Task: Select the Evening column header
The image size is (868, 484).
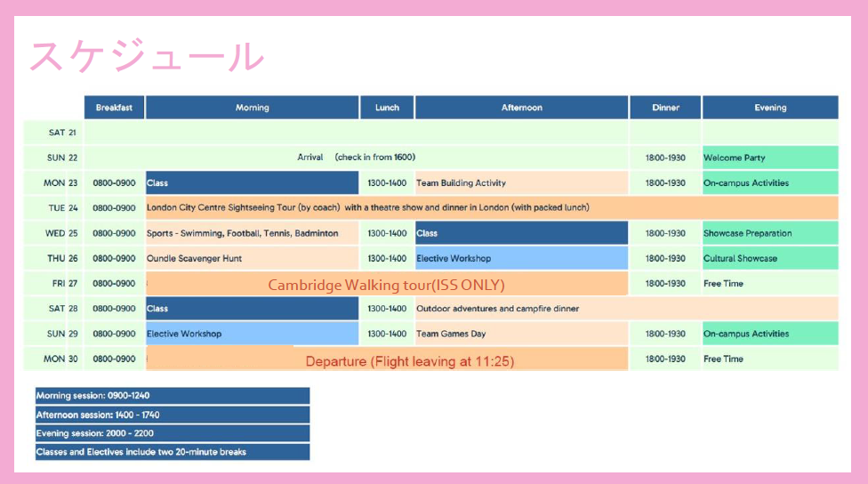Action: coord(770,108)
